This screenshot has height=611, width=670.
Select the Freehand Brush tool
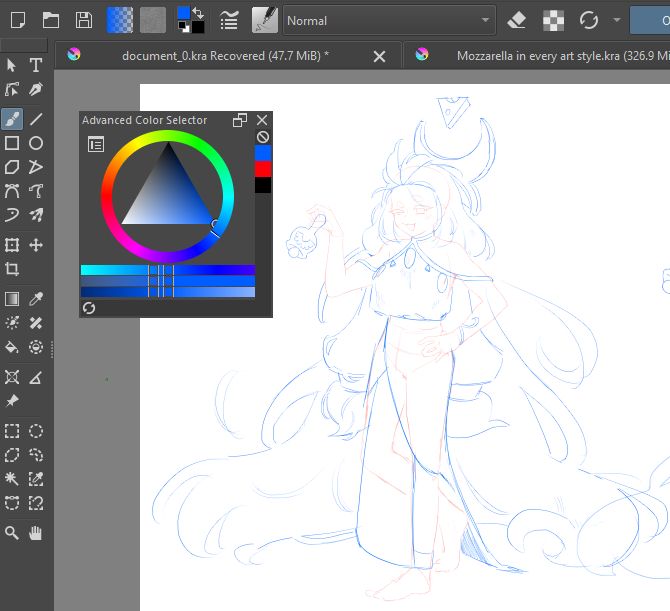click(x=12, y=119)
